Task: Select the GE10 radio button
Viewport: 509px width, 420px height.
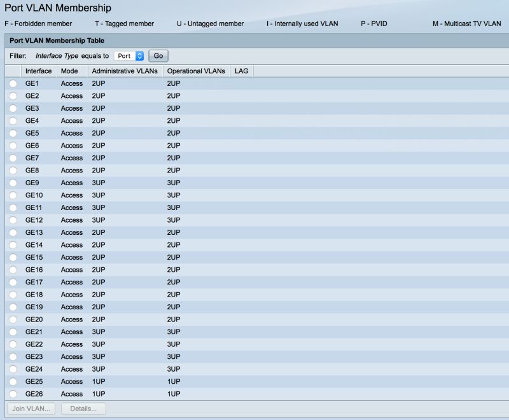Action: click(13, 195)
